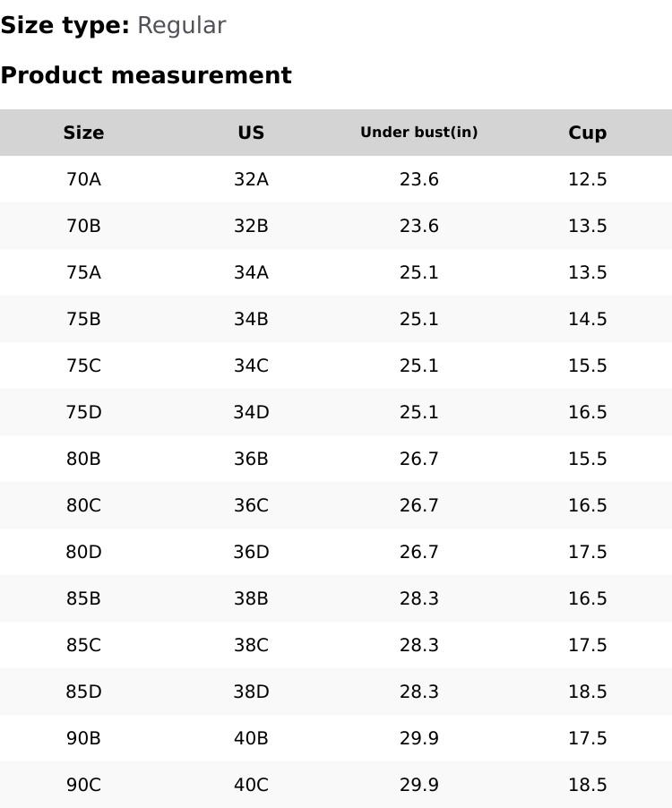The image size is (672, 808).
Task: Select the 38B US size cell
Action: coord(251,598)
